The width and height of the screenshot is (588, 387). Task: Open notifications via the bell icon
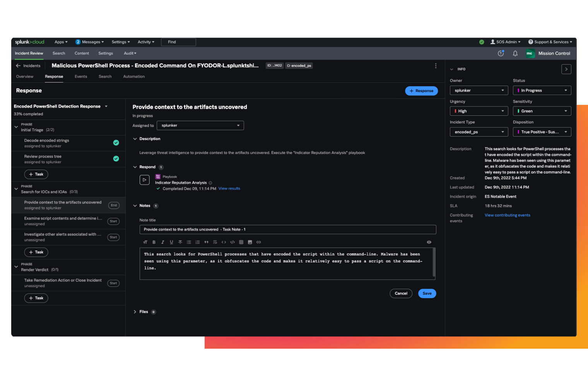click(x=515, y=53)
